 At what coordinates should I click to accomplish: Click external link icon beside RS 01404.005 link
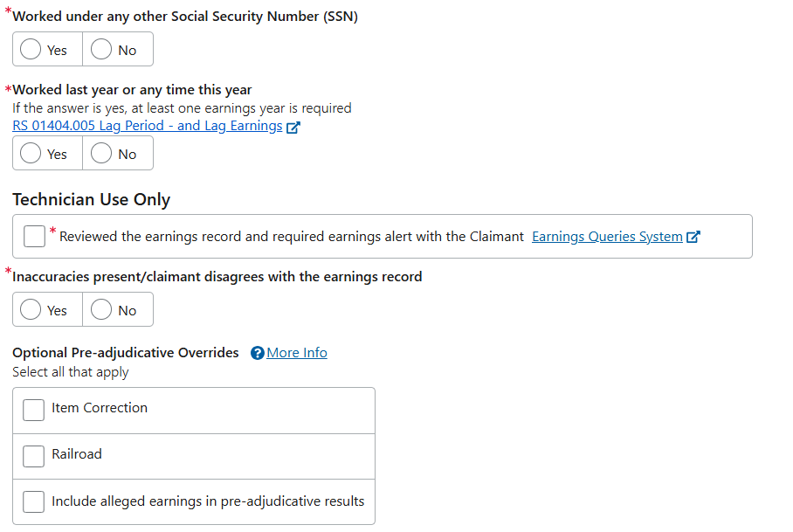[293, 127]
